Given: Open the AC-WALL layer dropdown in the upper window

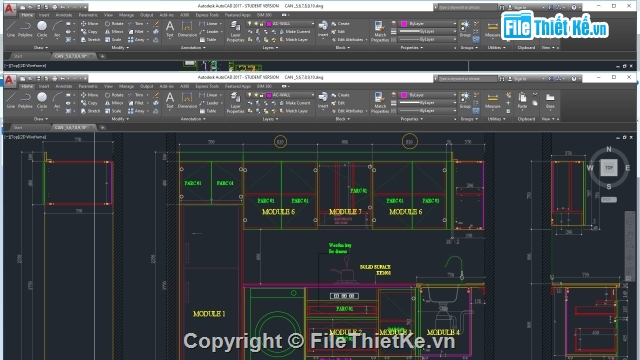Looking at the screenshot, I should [x=313, y=24].
